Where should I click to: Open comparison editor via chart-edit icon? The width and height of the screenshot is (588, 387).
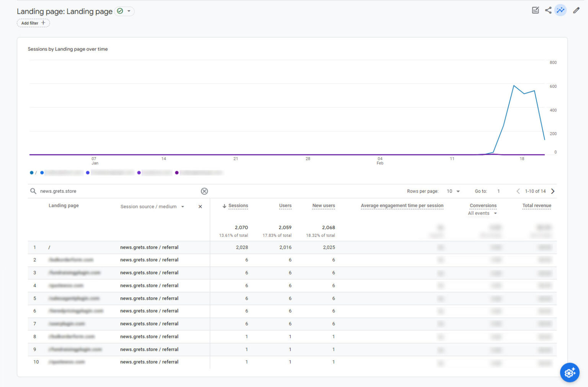tap(535, 10)
